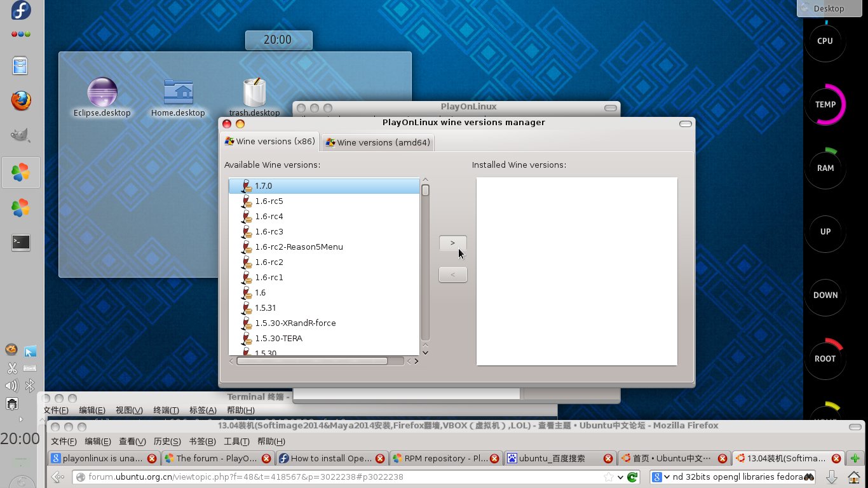Click the Firefox search box text
Screen dimensions: 868x488
click(737, 477)
